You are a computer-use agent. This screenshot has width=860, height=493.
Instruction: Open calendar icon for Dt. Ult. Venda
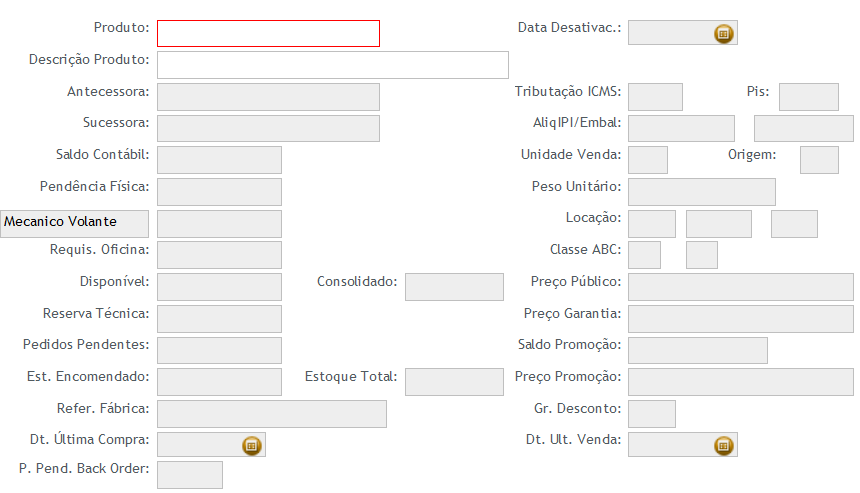(x=723, y=445)
